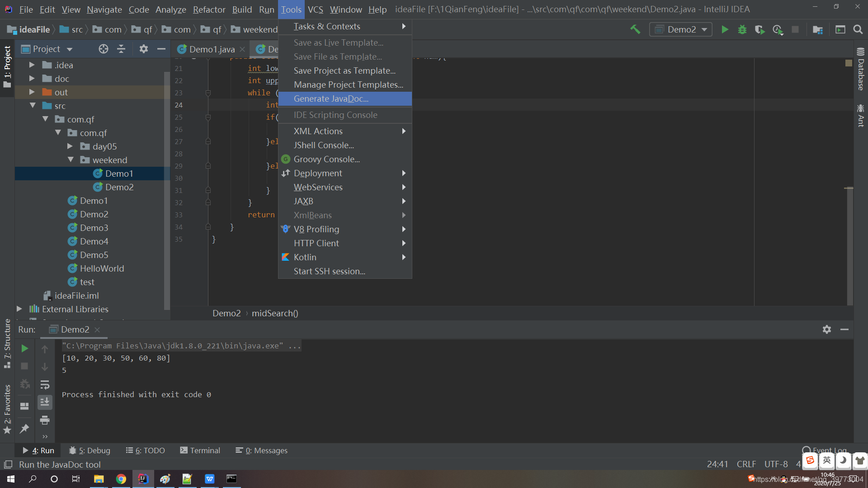Screen dimensions: 868x488
Task: Click the Stop process toolbar icon
Action: tap(795, 29)
